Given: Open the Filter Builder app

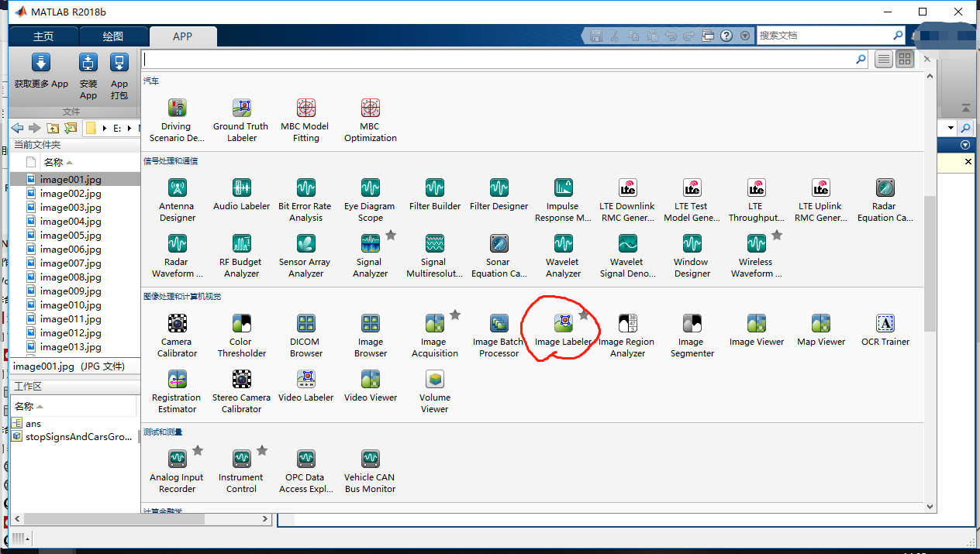Looking at the screenshot, I should click(x=434, y=194).
